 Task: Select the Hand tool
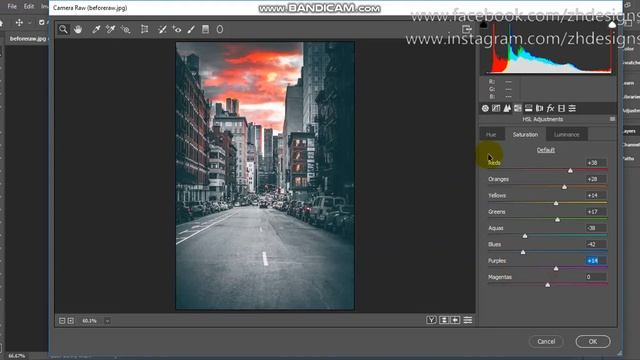click(78, 29)
